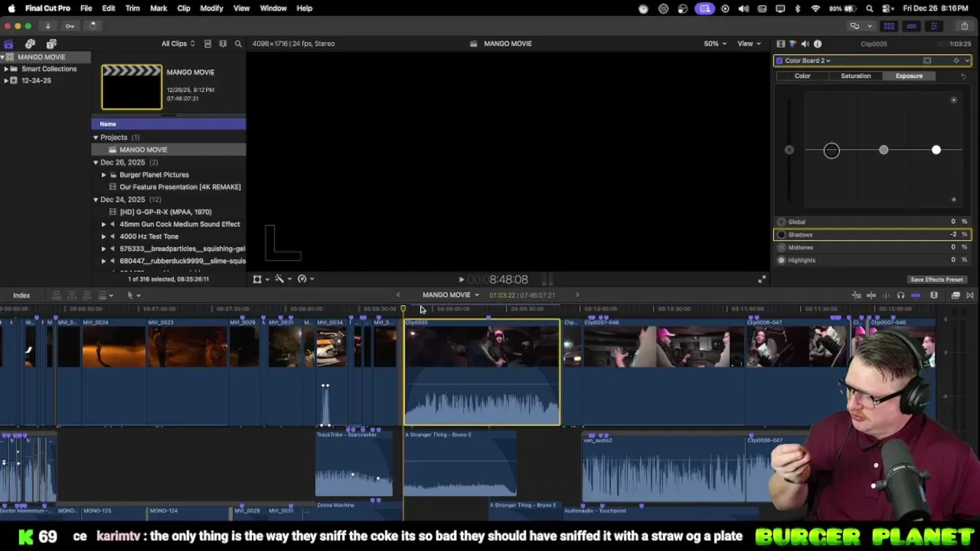Switch to the Color tab
Screen dimensions: 980x551
802,76
